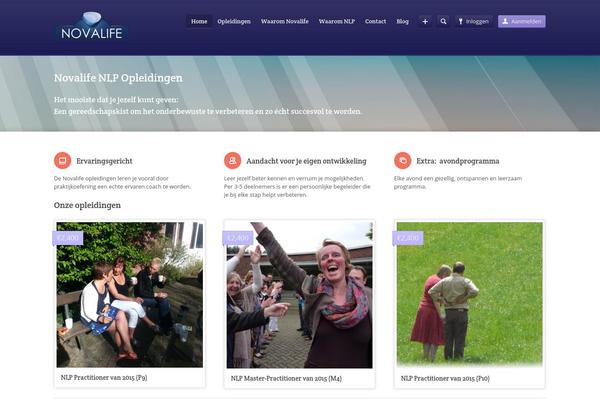The height and width of the screenshot is (400, 600).
Task: Click price tag on P10 course card
Action: coord(408,238)
